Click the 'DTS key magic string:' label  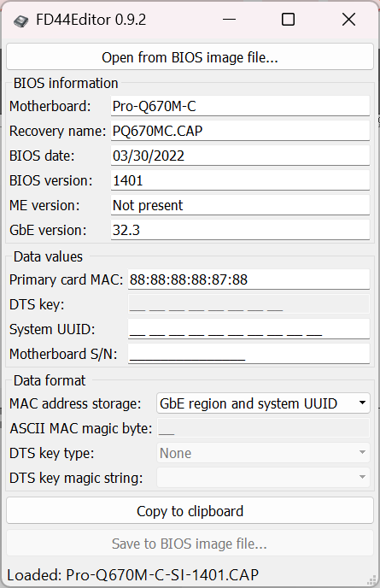pyautogui.click(x=76, y=478)
